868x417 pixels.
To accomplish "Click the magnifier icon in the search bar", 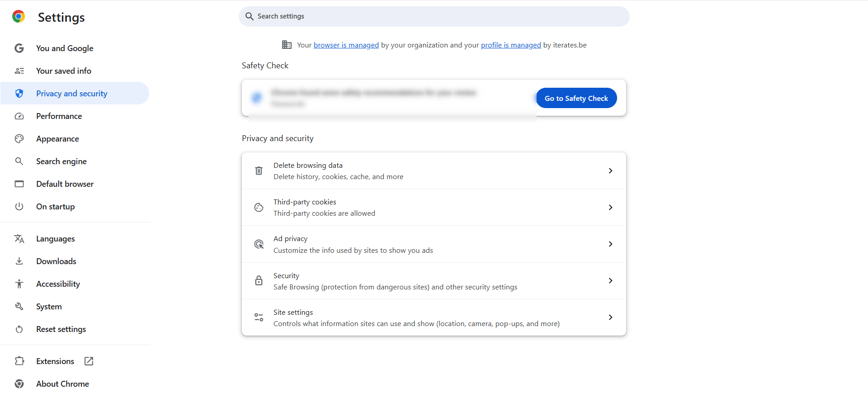I will coord(249,16).
